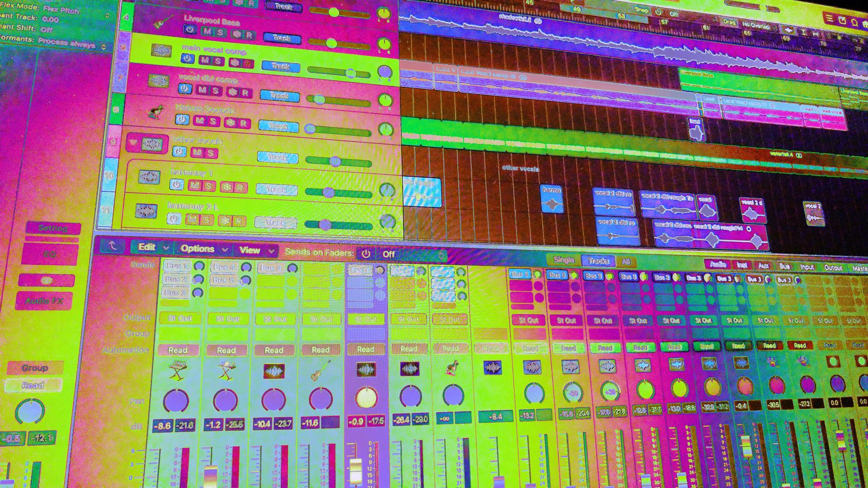Freeze the harmony 1 track with the snowflake button

coord(227,186)
